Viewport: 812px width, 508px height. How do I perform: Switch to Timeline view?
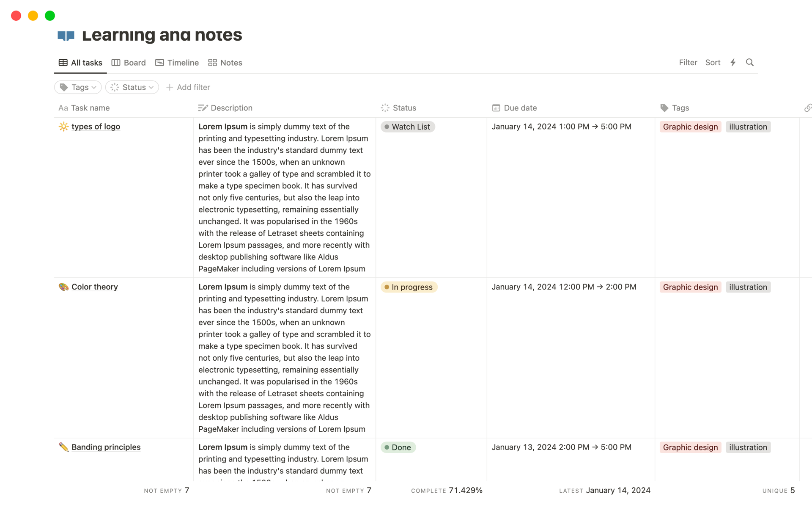(176, 62)
